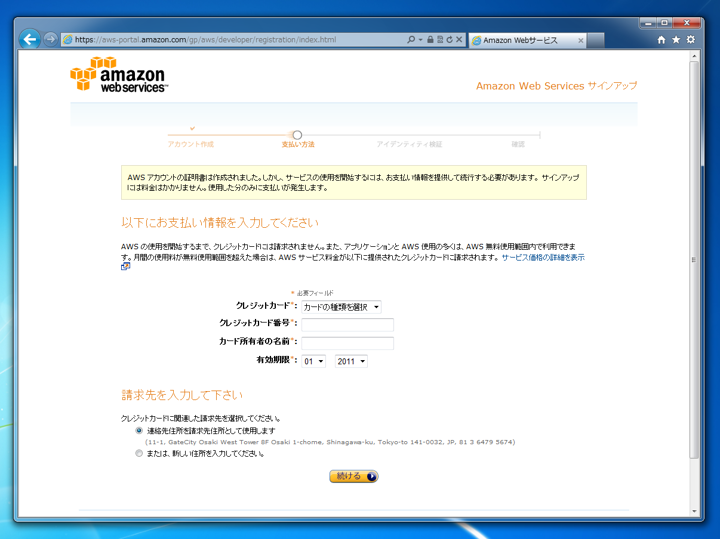
Task: Open the カードの種類を選択 card type dropdown
Action: (x=342, y=307)
